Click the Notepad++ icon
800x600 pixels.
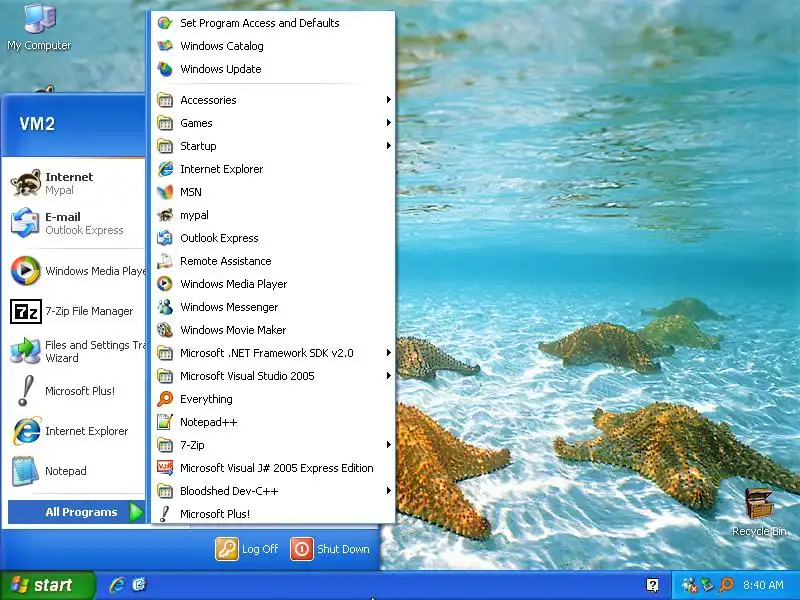165,422
